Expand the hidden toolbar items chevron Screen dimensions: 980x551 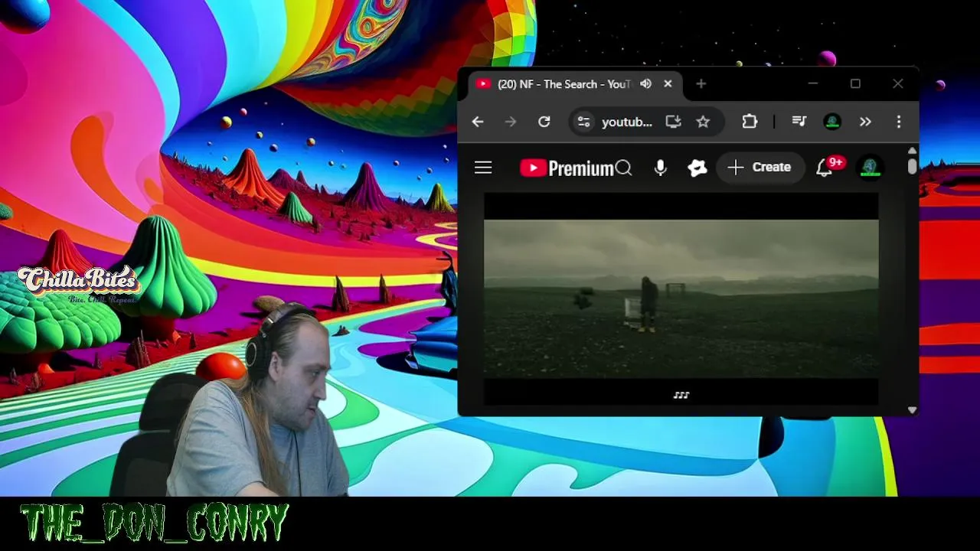pos(865,122)
